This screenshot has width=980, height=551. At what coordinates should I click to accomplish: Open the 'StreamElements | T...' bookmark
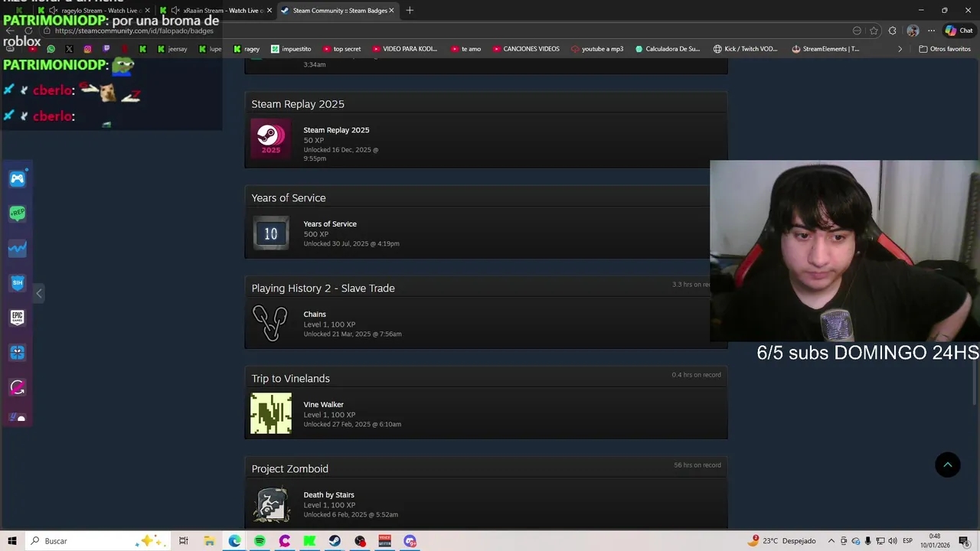[825, 49]
